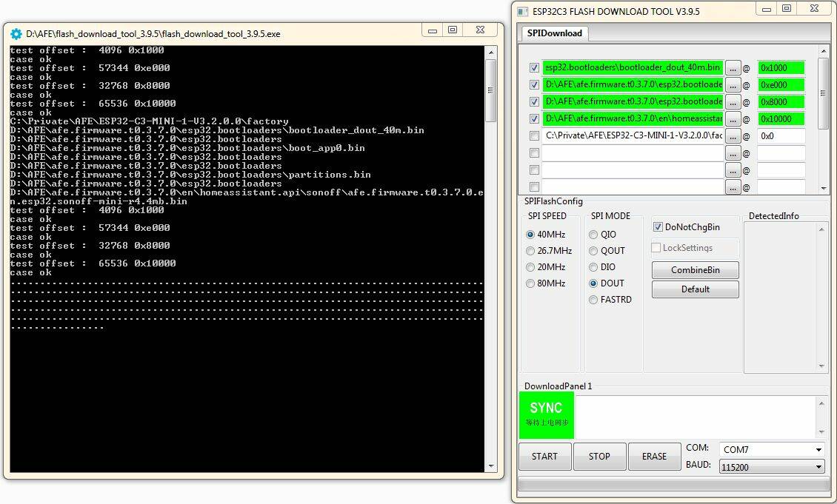
Task: Choose FASTRD SPI mode
Action: click(593, 300)
